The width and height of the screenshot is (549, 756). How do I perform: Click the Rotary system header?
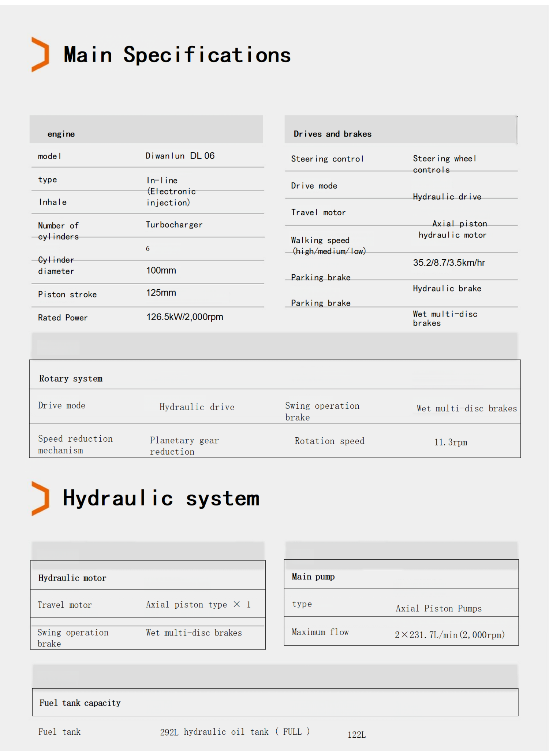[x=275, y=374]
